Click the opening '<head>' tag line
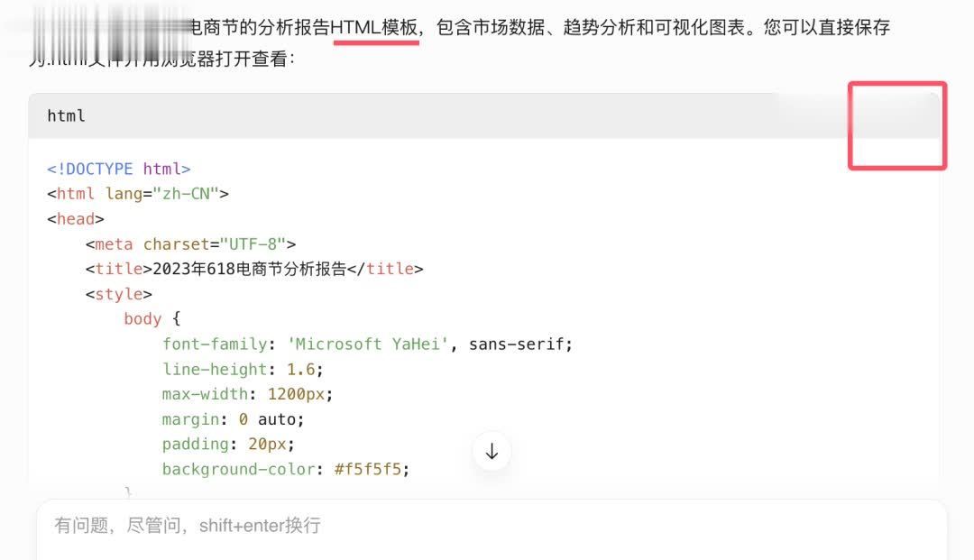 [76, 218]
